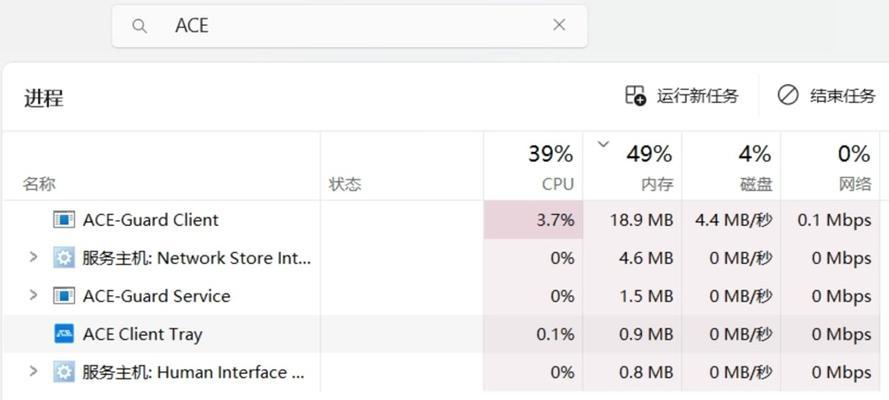The height and width of the screenshot is (400, 889).
Task: Click the Network Store Interface gear icon
Action: coord(64,258)
